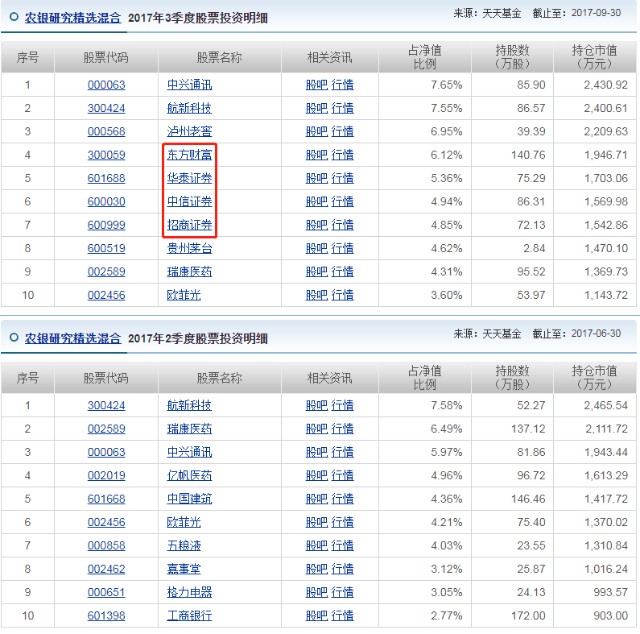Open 欧菲光 stock name in Q2 table

(x=184, y=522)
